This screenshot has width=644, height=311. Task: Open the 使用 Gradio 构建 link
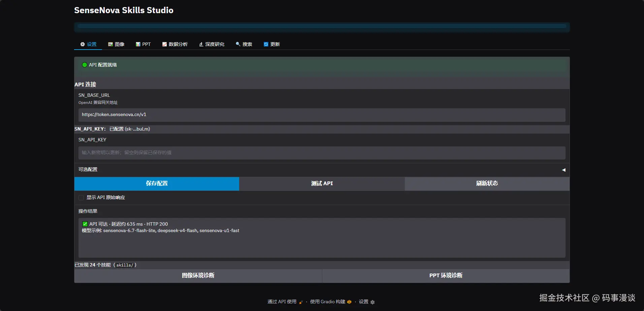[x=331, y=302]
